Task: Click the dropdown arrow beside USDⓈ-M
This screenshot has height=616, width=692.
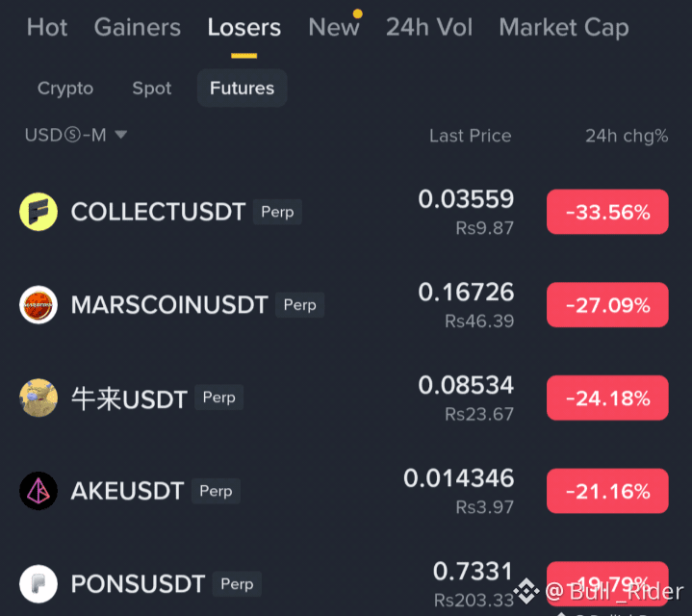Action: (x=121, y=134)
